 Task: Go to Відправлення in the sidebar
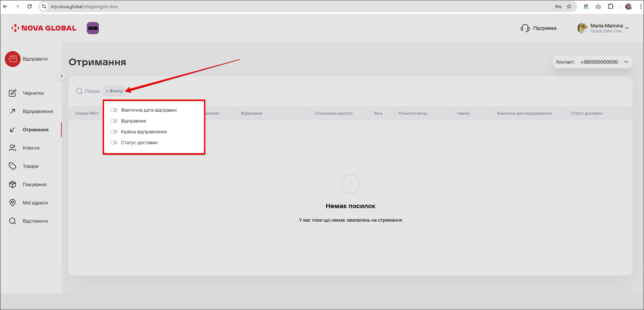(x=38, y=111)
